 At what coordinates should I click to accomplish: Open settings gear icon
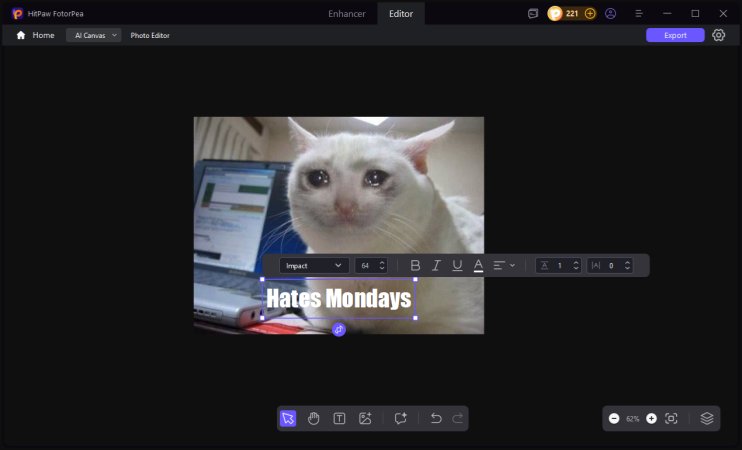pyautogui.click(x=718, y=35)
